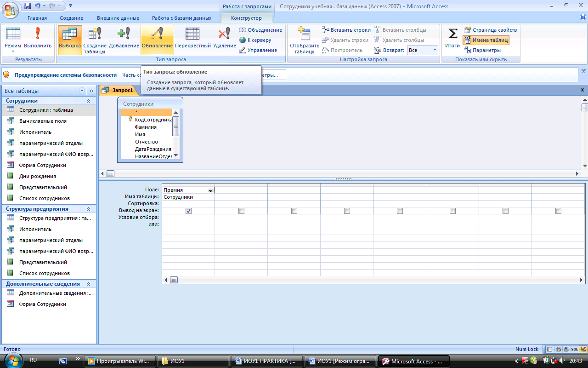Collapse the Сотрудники navigation group
Screen dimensions: 588x368
point(88,101)
